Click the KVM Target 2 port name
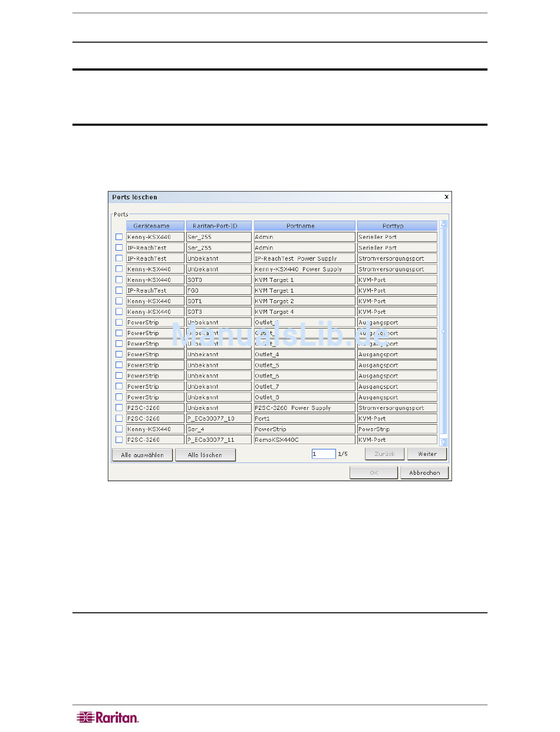This screenshot has width=560, height=732. (x=305, y=301)
